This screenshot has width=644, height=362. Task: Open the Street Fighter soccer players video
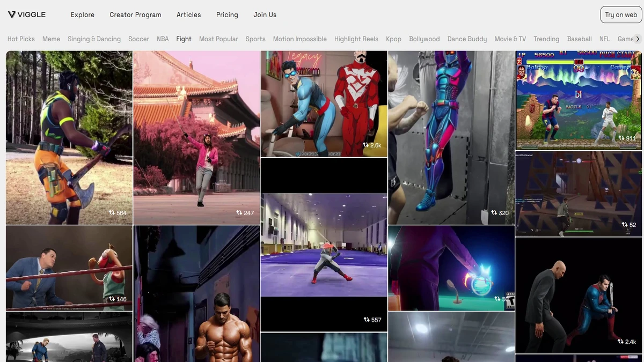(579, 100)
